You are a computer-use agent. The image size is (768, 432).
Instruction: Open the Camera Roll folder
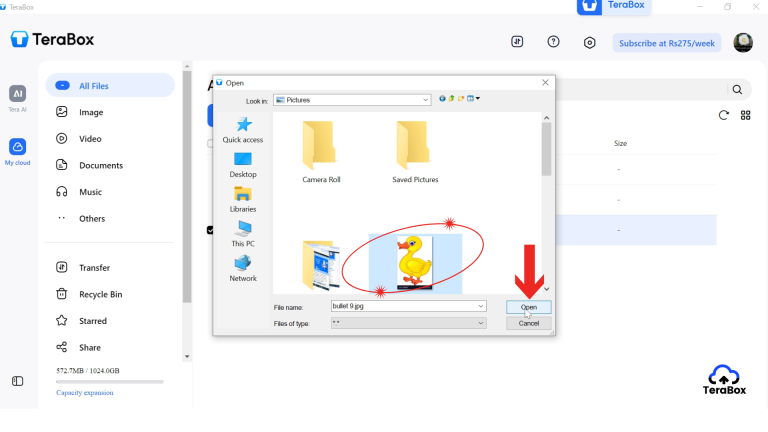321,152
